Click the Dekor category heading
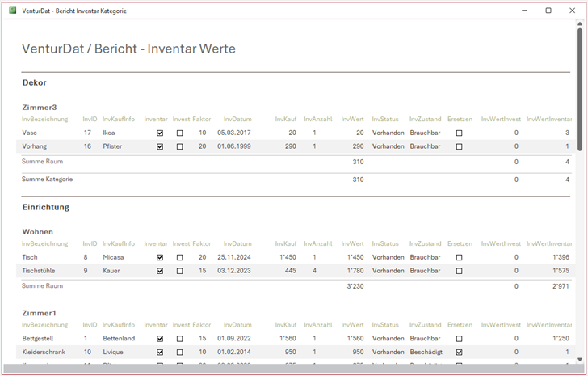This screenshot has height=376, width=588. (x=34, y=82)
